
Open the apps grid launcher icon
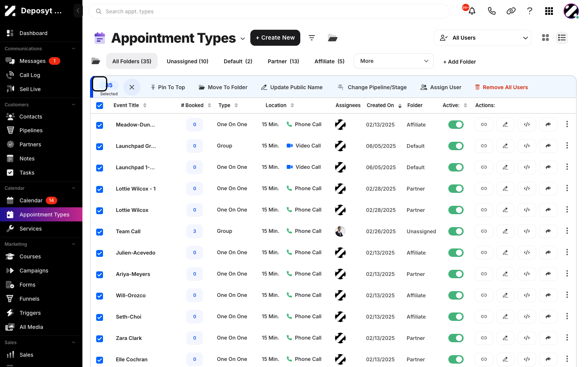[549, 11]
